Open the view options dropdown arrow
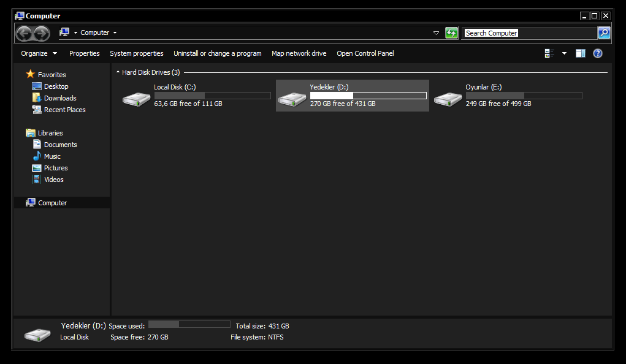 coord(564,53)
